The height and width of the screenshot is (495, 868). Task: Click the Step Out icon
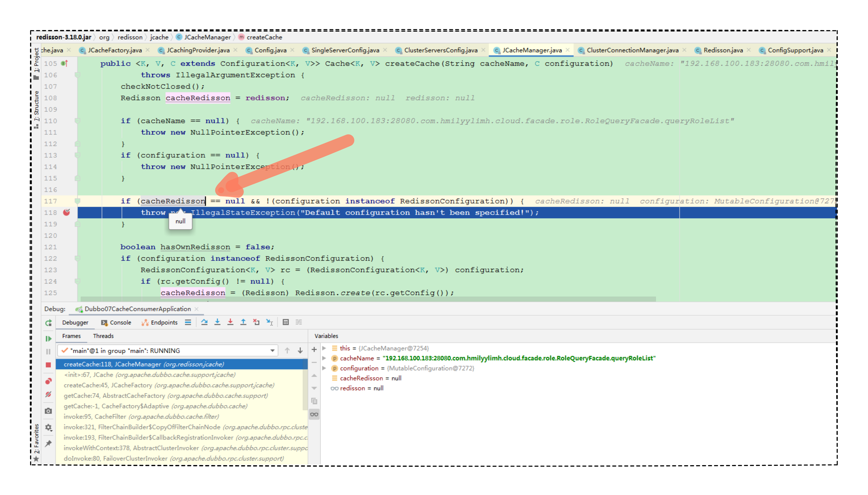[x=243, y=322]
